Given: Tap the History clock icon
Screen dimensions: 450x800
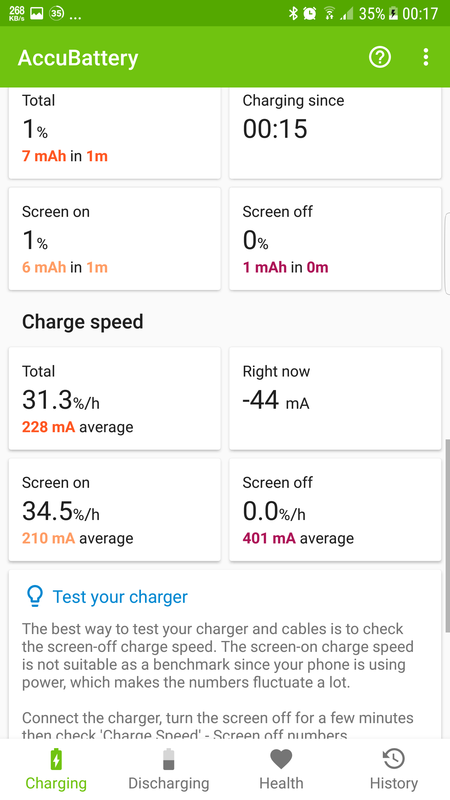Looking at the screenshot, I should [393, 759].
